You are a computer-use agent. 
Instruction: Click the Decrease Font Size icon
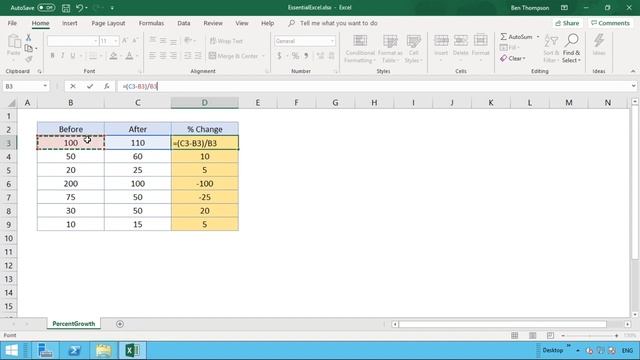coord(136,41)
